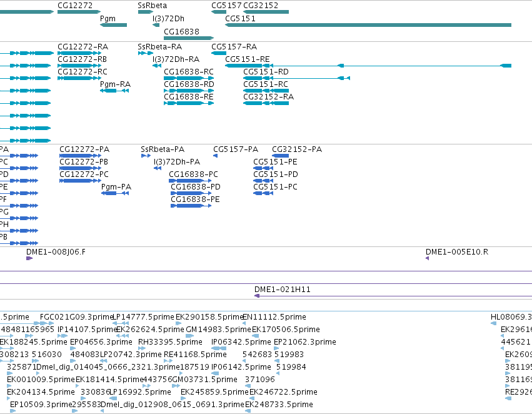Open transcript label l(3)72Dh-RA
The width and height of the screenshot is (532, 414).
(176, 59)
